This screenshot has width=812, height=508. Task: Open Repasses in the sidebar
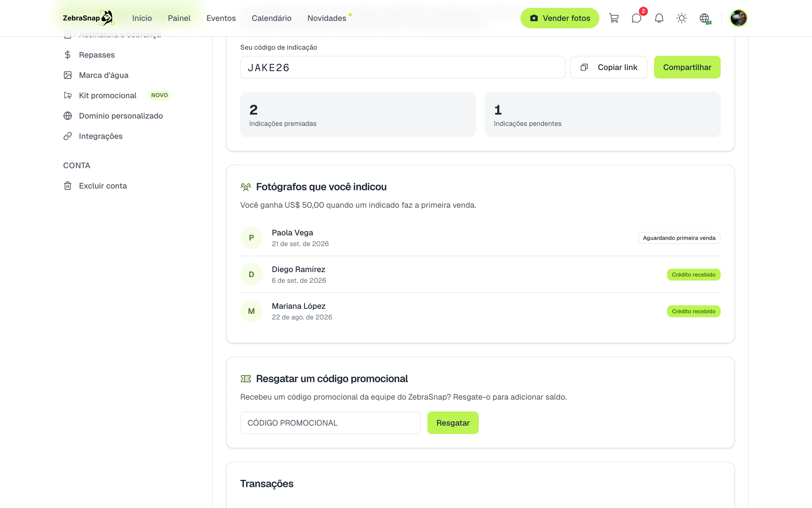[x=97, y=55]
